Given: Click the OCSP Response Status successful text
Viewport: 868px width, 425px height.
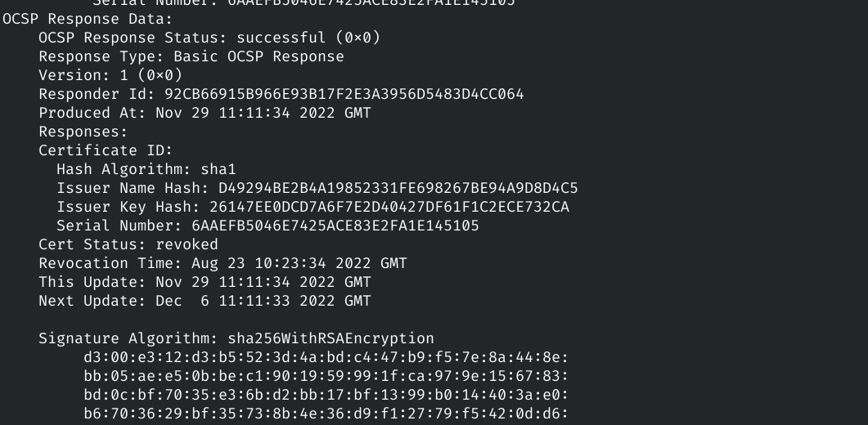Looking at the screenshot, I should point(308,38).
